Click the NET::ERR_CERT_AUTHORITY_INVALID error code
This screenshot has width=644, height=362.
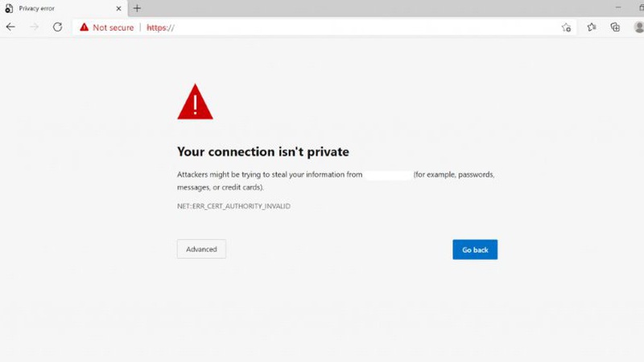coord(233,207)
